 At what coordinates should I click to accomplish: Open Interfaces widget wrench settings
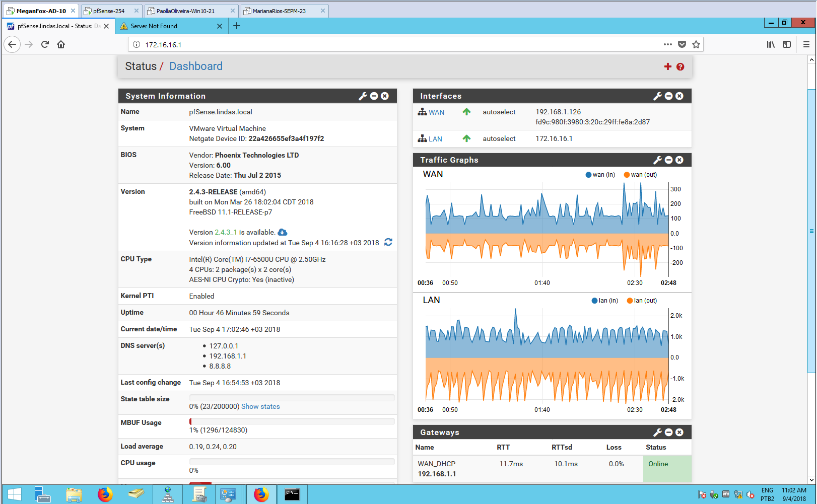(x=657, y=96)
